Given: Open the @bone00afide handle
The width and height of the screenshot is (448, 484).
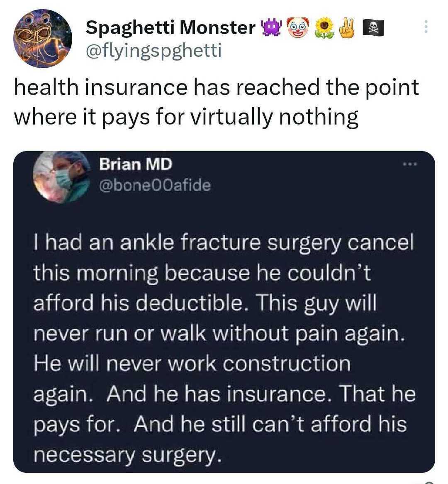Looking at the screenshot, I should 154,185.
